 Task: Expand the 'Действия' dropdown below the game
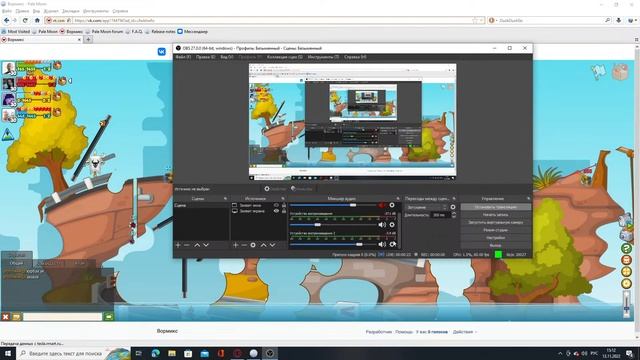(x=464, y=332)
